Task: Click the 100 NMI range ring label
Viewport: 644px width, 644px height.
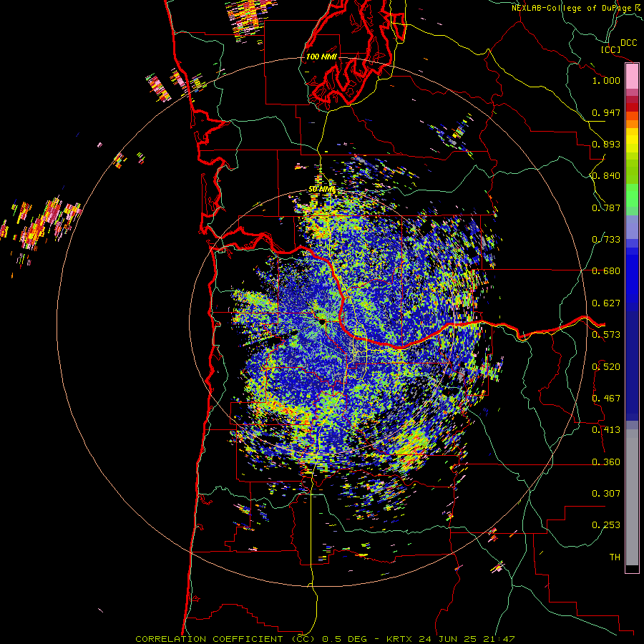Action: pos(321,57)
